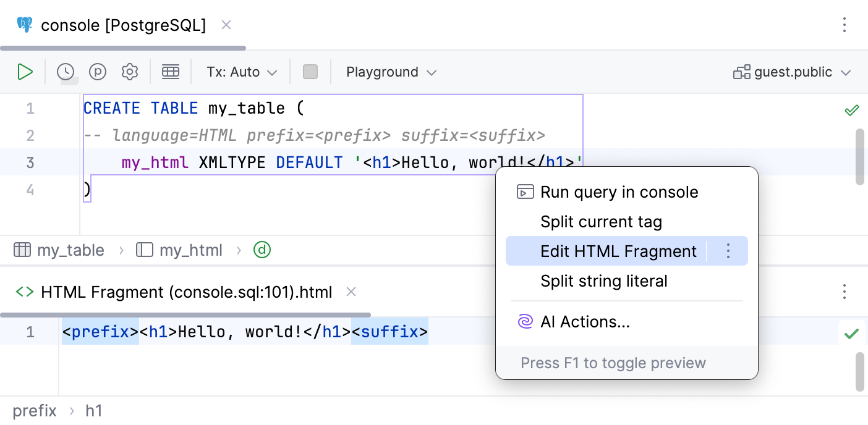Viewport: 868px width, 425px height.
Task: Choose Split string literal action
Action: [603, 281]
